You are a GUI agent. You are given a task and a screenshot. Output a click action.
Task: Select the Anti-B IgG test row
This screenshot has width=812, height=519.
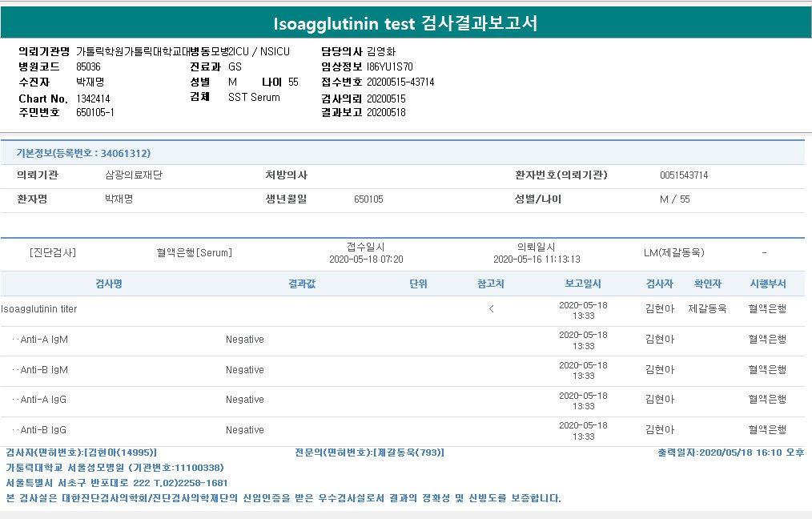(44, 430)
